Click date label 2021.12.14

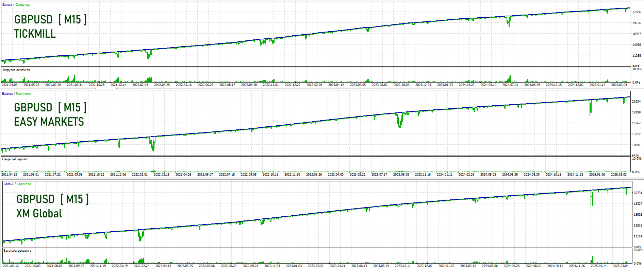pos(118,85)
